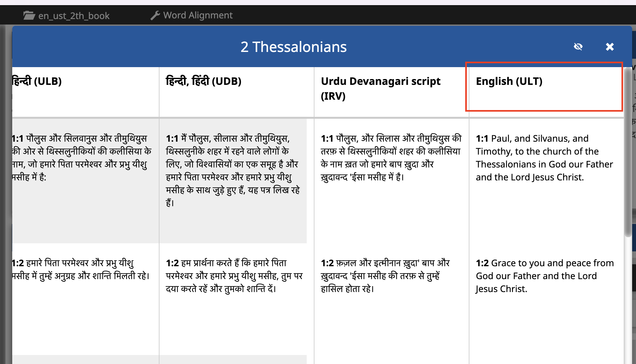Toggle the crossed-eye visibility icon
This screenshot has height=364, width=636.
pos(578,47)
